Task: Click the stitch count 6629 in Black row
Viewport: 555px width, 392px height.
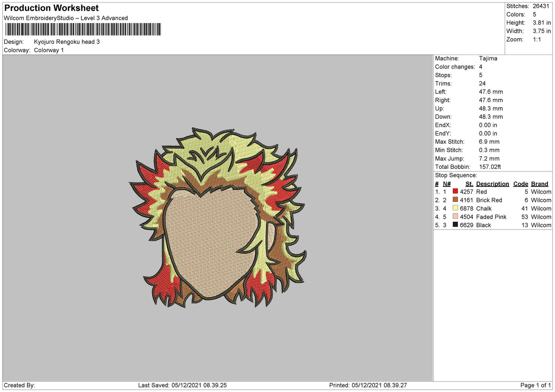Action: [467, 225]
